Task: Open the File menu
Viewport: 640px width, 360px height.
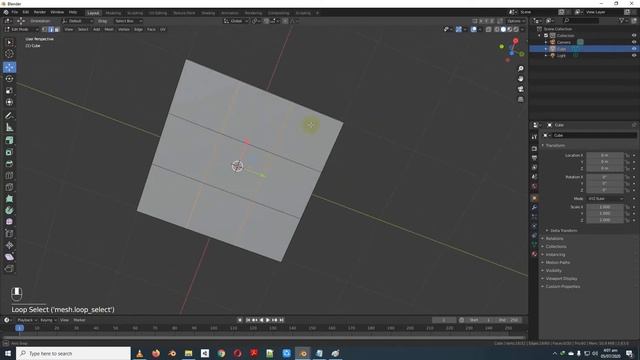Action: [15, 12]
